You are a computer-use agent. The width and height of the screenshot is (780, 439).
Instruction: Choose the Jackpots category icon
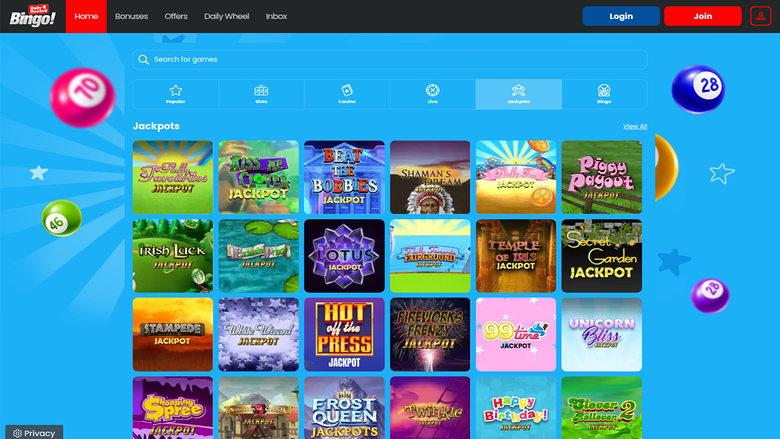(518, 94)
